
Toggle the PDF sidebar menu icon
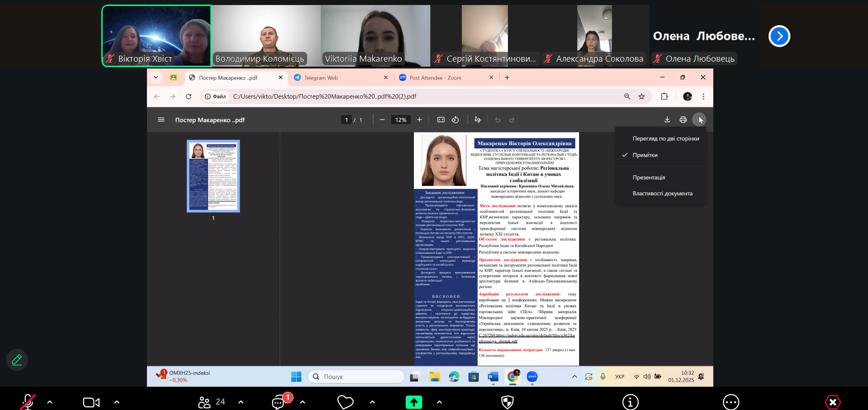pos(161,120)
